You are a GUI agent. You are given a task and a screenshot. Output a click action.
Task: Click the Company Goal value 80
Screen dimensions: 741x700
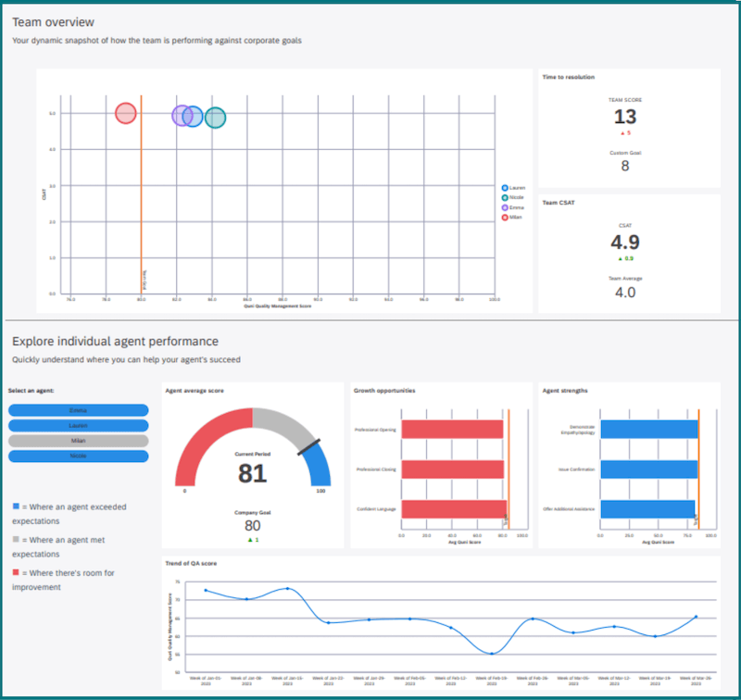coord(252,526)
